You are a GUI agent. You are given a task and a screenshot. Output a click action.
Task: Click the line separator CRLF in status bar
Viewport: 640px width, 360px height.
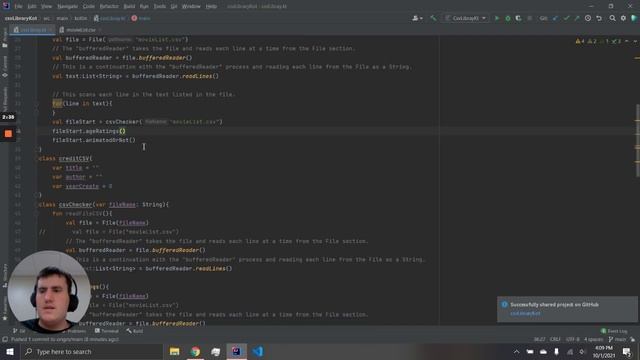[x=555, y=340]
